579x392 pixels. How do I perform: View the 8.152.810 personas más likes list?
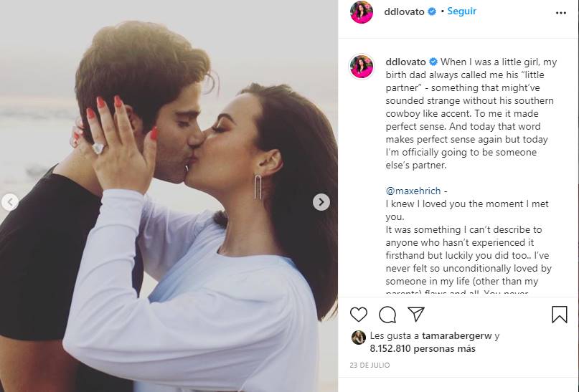coord(423,348)
